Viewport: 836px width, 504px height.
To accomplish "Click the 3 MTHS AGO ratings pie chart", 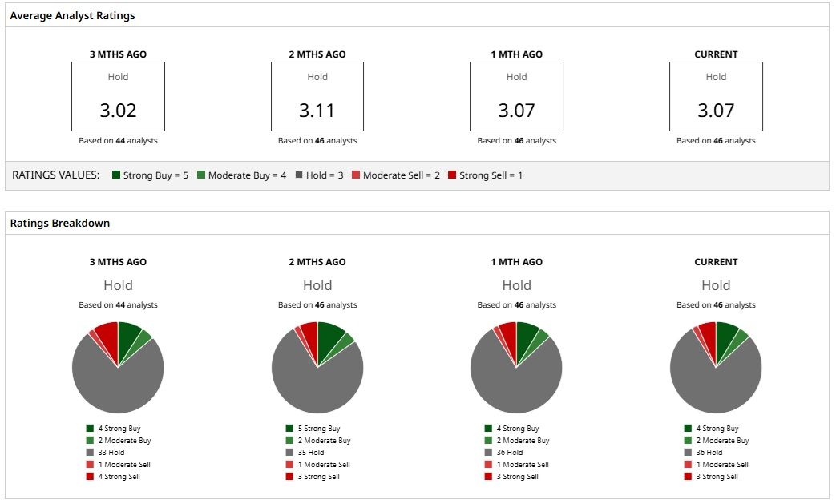I will tap(118, 368).
